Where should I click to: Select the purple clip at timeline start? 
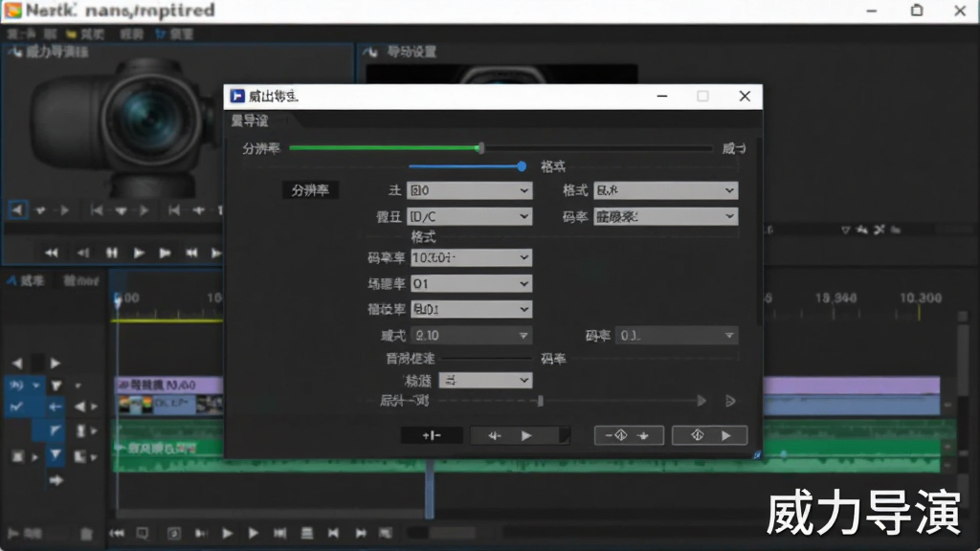170,385
